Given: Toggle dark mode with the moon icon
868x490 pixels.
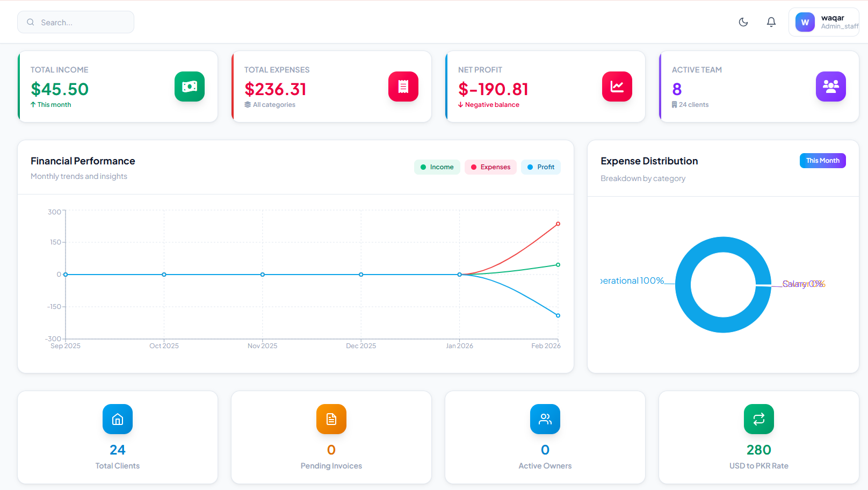Looking at the screenshot, I should tap(743, 22).
